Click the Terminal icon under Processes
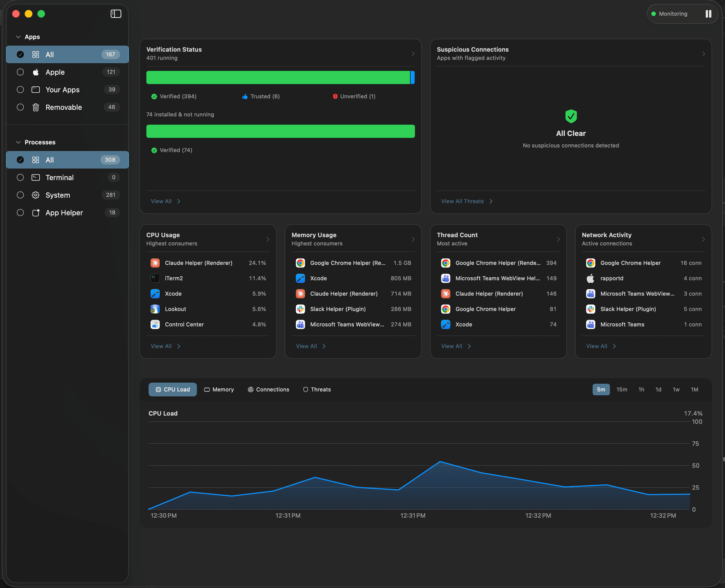Image resolution: width=725 pixels, height=588 pixels. point(36,177)
